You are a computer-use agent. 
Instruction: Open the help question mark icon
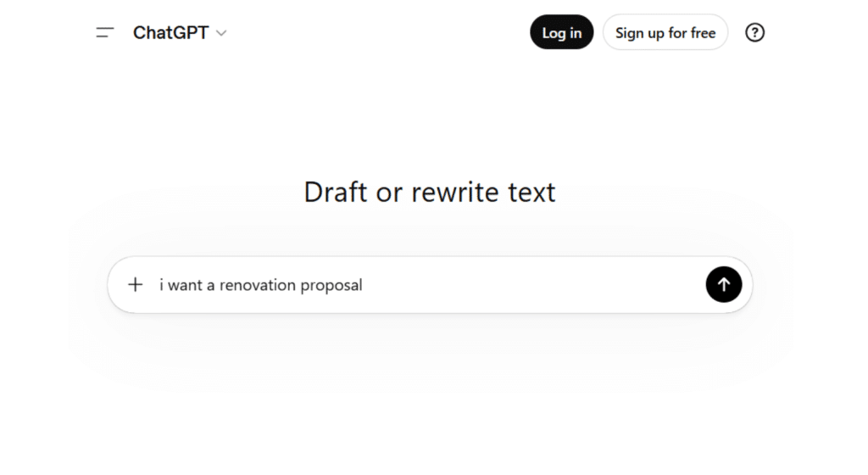(754, 33)
